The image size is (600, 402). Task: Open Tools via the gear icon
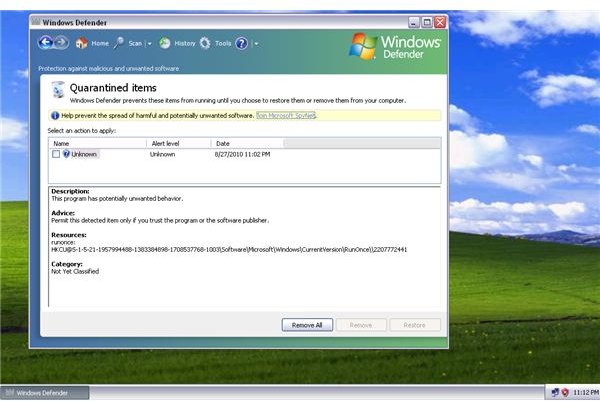click(x=205, y=43)
